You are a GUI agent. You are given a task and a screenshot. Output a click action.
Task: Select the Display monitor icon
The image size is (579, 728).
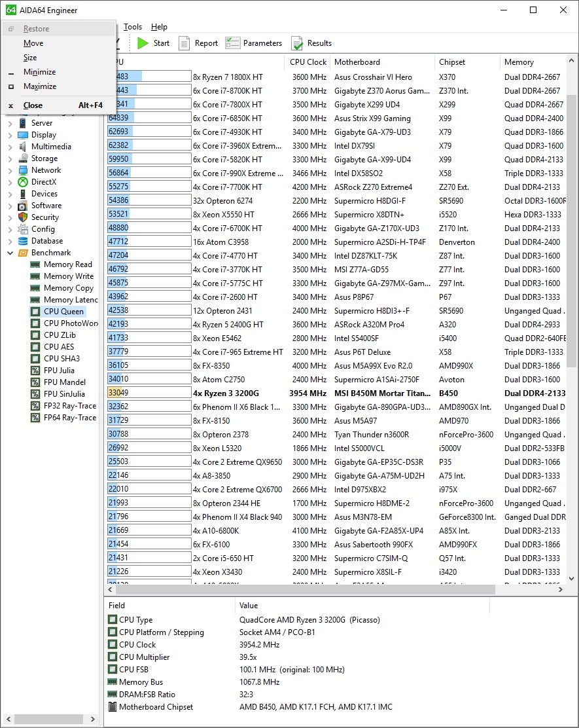point(23,135)
